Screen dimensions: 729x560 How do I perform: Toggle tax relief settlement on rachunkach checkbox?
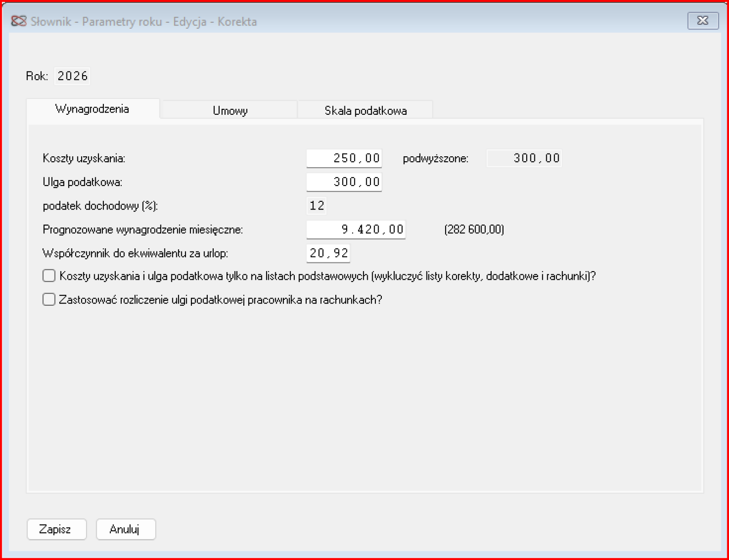tap(49, 299)
